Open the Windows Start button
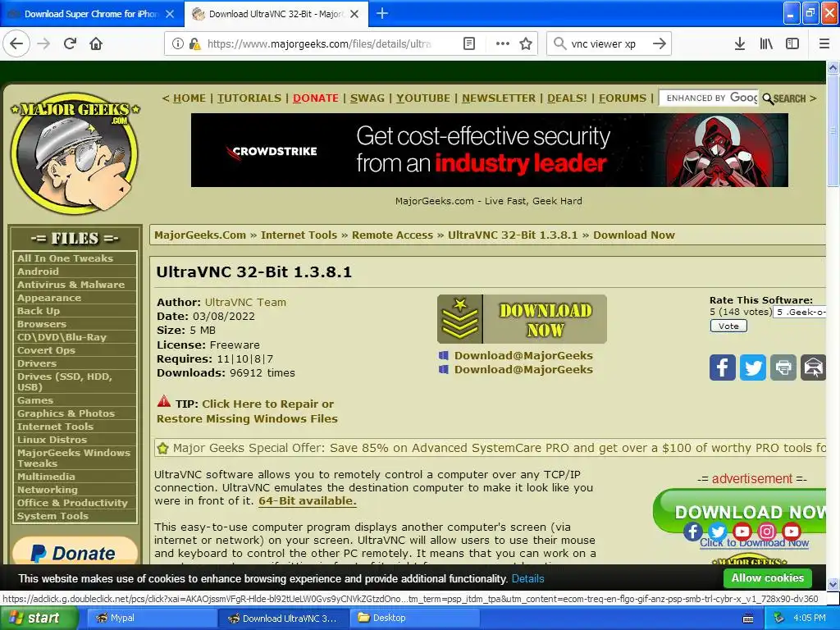840x630 pixels. [39, 618]
